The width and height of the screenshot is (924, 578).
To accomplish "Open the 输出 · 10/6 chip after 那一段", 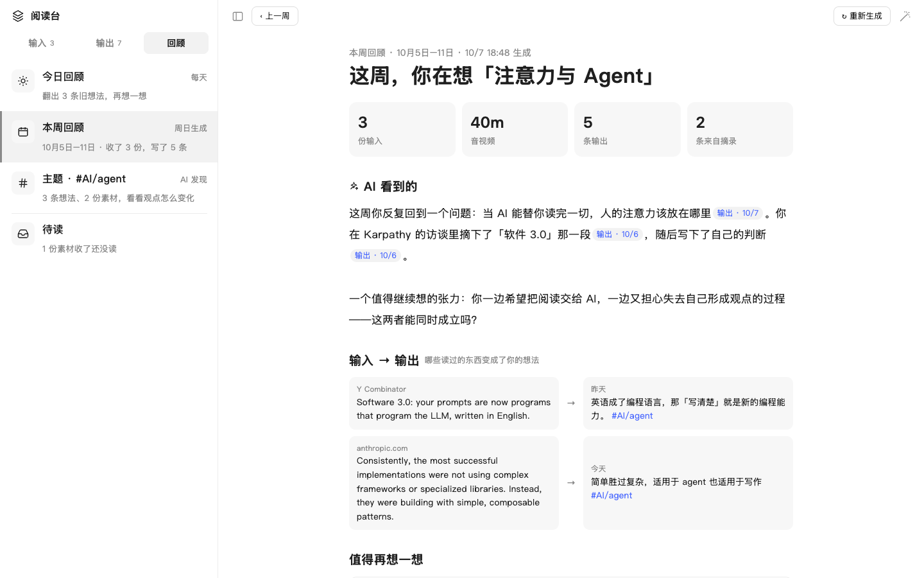I will [617, 234].
